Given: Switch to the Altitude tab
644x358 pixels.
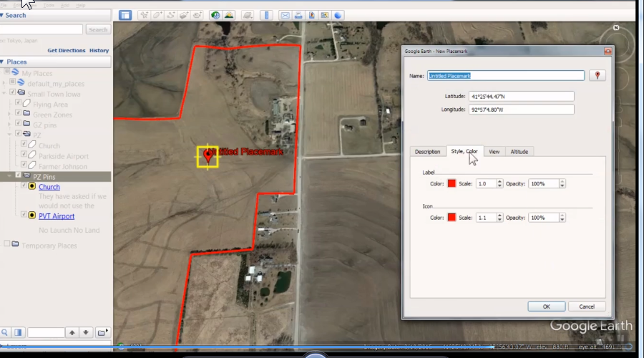Looking at the screenshot, I should click(x=519, y=152).
